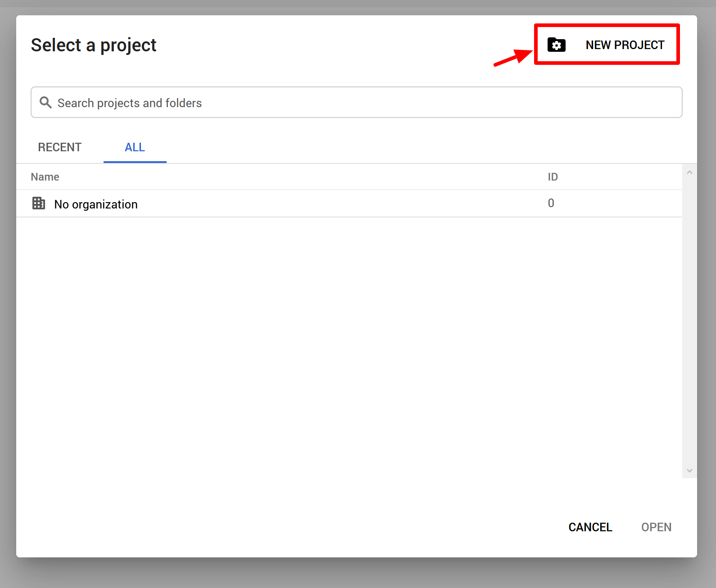Select the ALL tab

(x=135, y=147)
